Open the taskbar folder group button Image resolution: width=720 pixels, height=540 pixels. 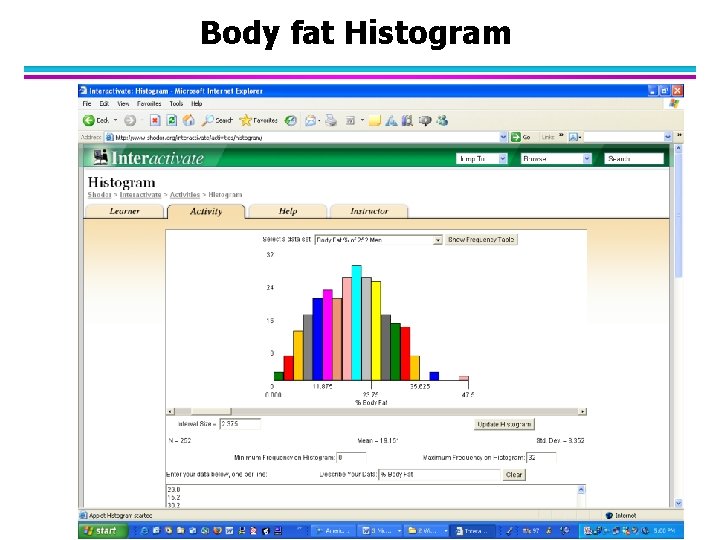pos(428,531)
